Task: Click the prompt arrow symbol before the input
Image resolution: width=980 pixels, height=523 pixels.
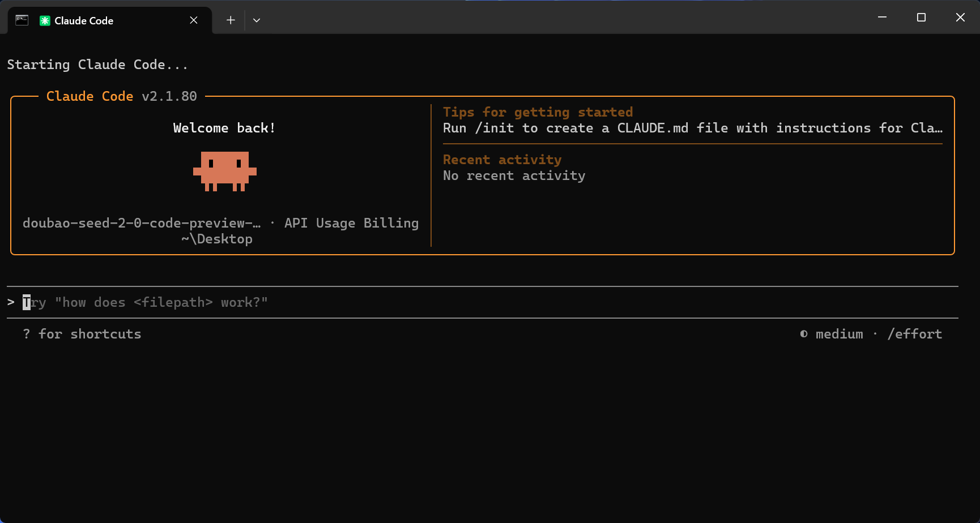Action: (11, 302)
